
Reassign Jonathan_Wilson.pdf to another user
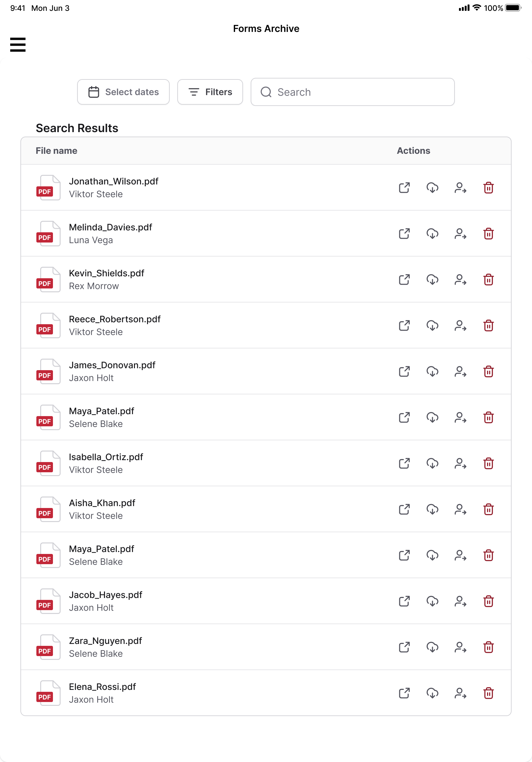(460, 188)
